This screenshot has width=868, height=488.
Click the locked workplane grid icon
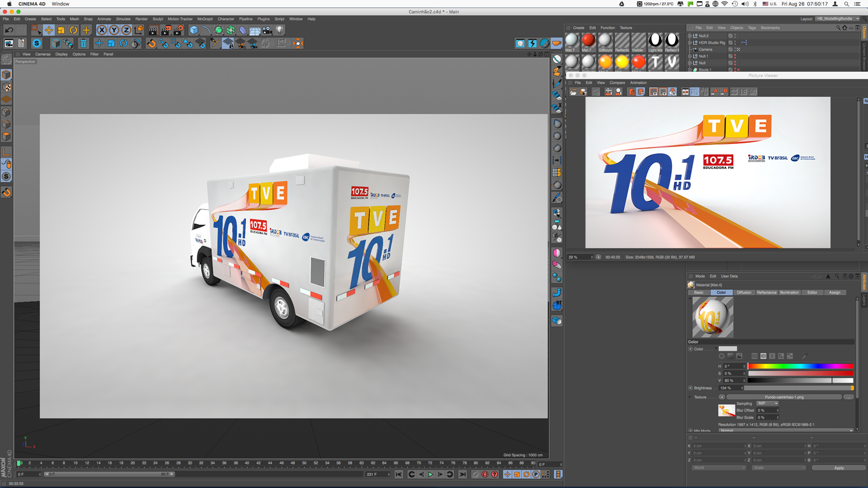[x=228, y=43]
